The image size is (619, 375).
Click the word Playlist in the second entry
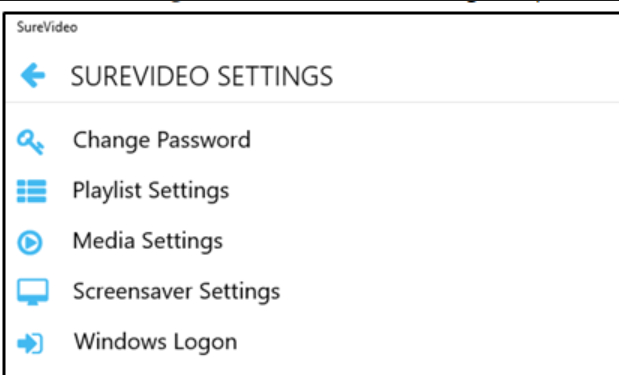pyautogui.click(x=107, y=191)
